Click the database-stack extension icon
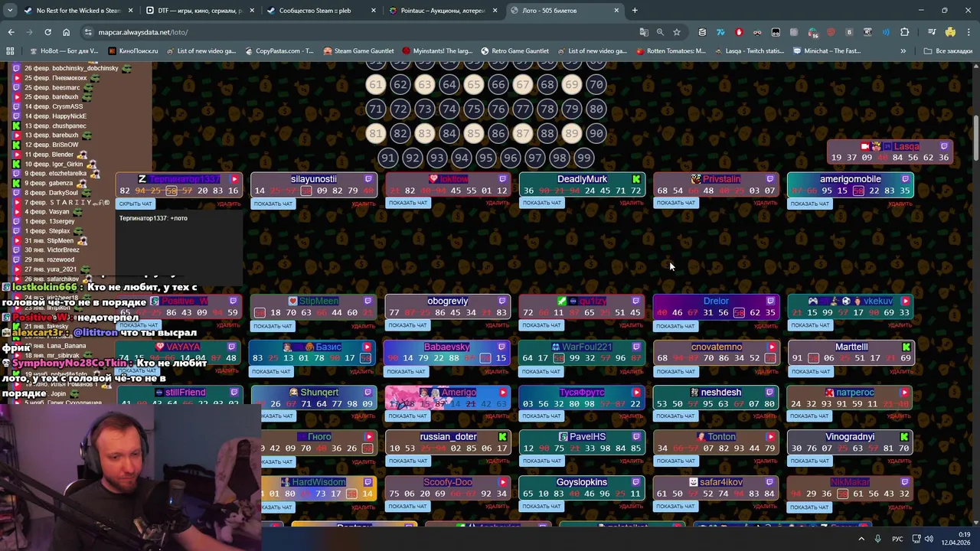The width and height of the screenshot is (980, 551). click(x=702, y=32)
